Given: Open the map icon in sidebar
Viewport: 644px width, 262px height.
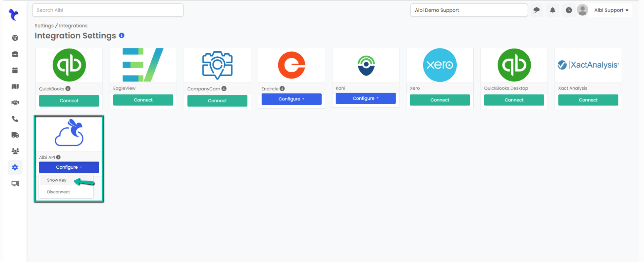Looking at the screenshot, I should click(15, 87).
